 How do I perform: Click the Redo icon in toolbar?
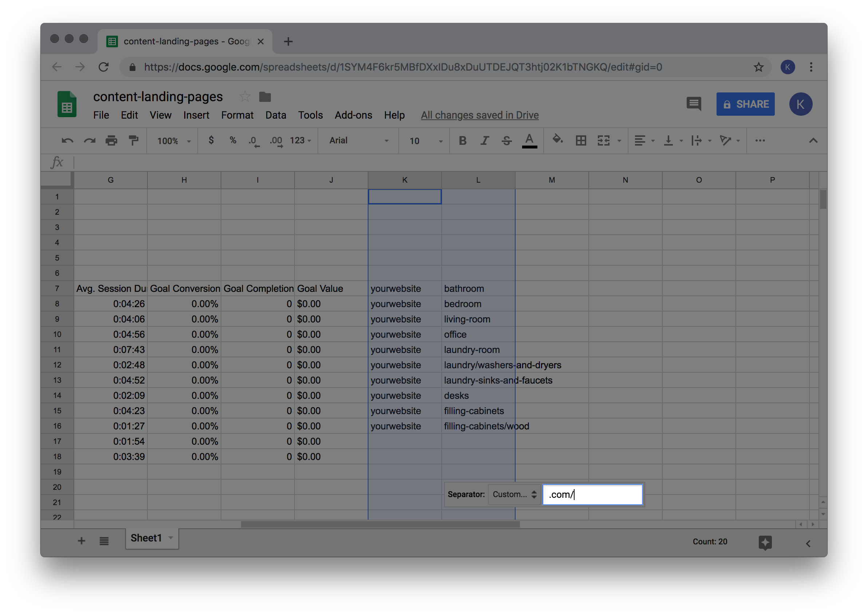click(90, 141)
